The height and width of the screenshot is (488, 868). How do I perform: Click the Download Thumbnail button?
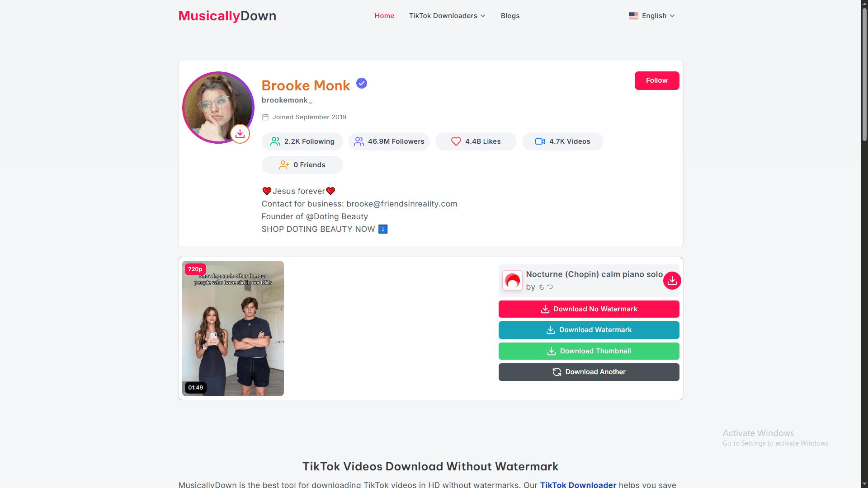tap(589, 351)
